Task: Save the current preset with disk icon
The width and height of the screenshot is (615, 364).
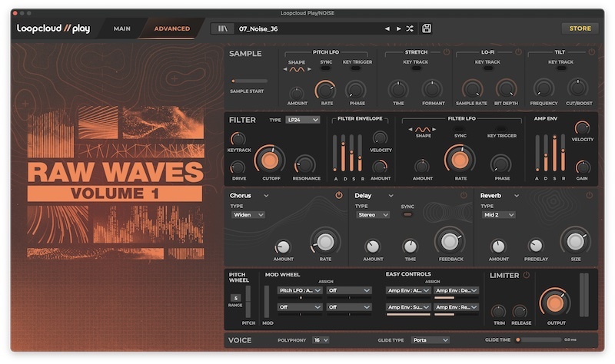Action: 427,28
